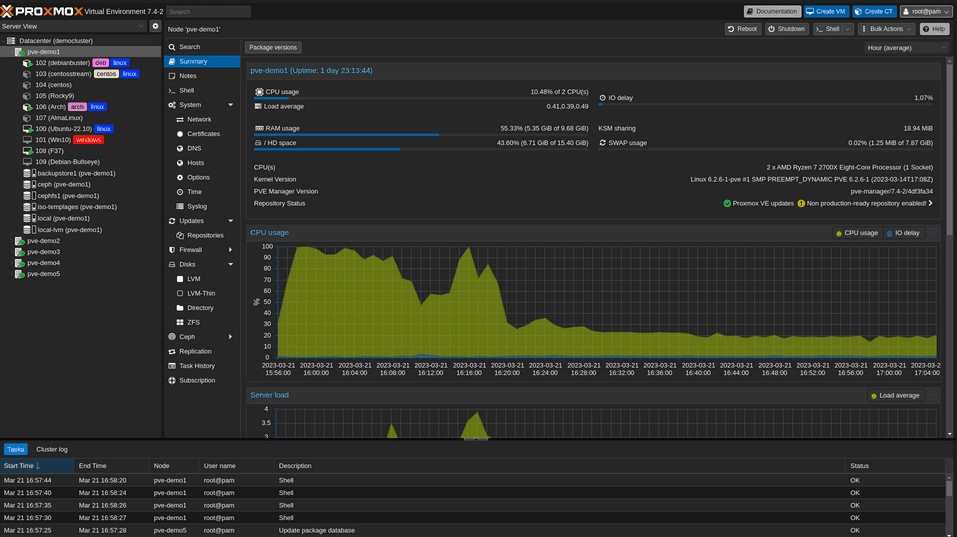Open ZFS grid icon under Disks

[x=180, y=322]
